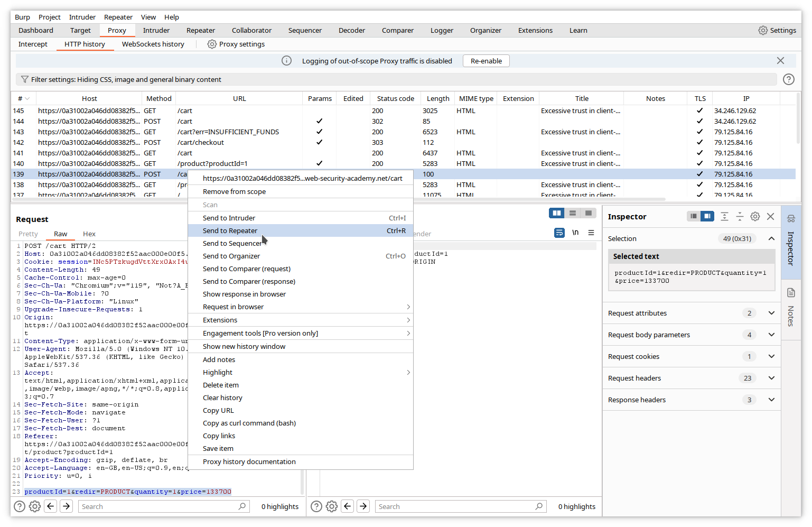Viewport: 812px width, 527px height.
Task: Open Burp Settings via the gear icon
Action: 763,31
